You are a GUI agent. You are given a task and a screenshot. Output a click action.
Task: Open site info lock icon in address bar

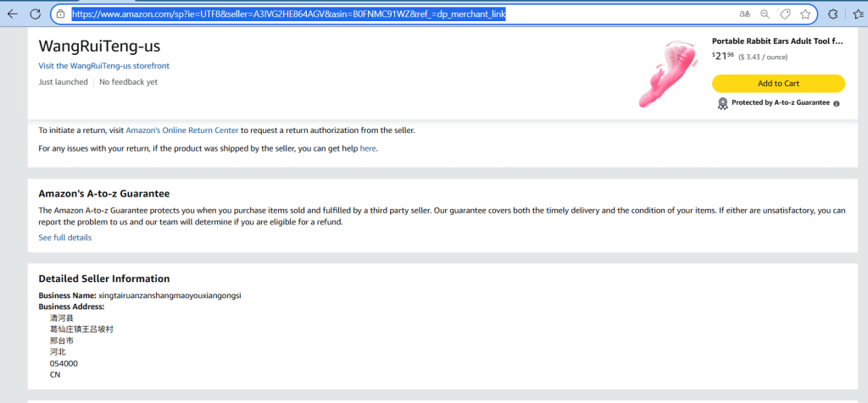click(x=60, y=14)
